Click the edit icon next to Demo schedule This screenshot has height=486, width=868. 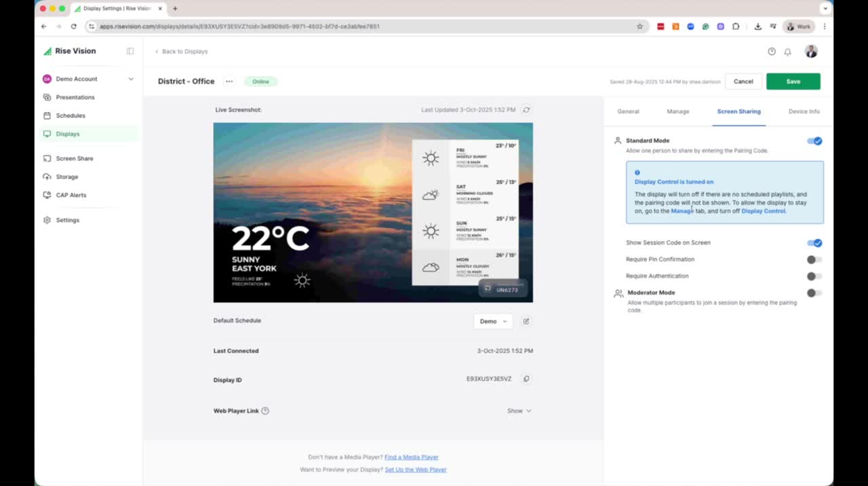526,321
